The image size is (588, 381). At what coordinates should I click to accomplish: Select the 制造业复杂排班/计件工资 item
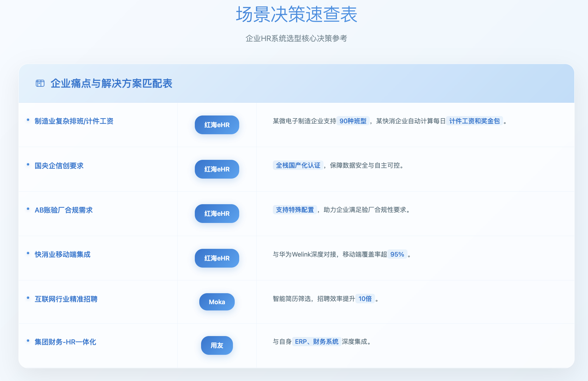[74, 121]
